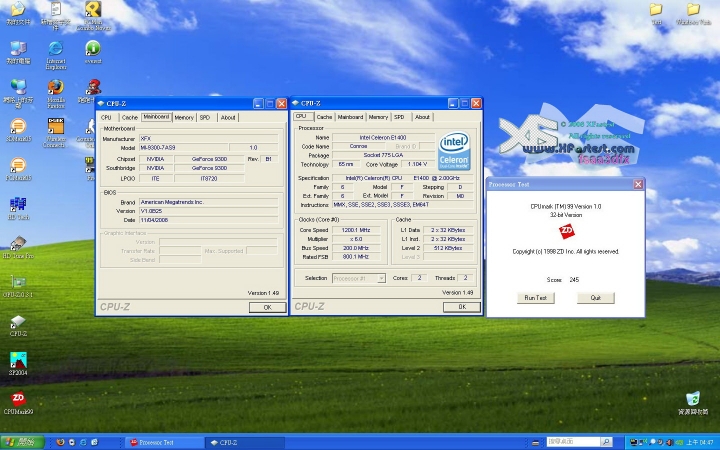Launch CPUMark99 desktop shortcut
The width and height of the screenshot is (720, 450).
tap(18, 403)
